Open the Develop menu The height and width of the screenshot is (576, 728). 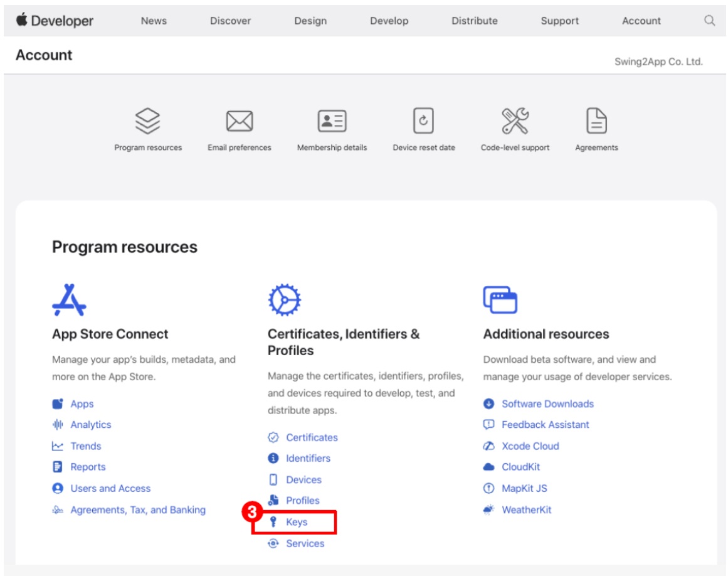pyautogui.click(x=389, y=21)
